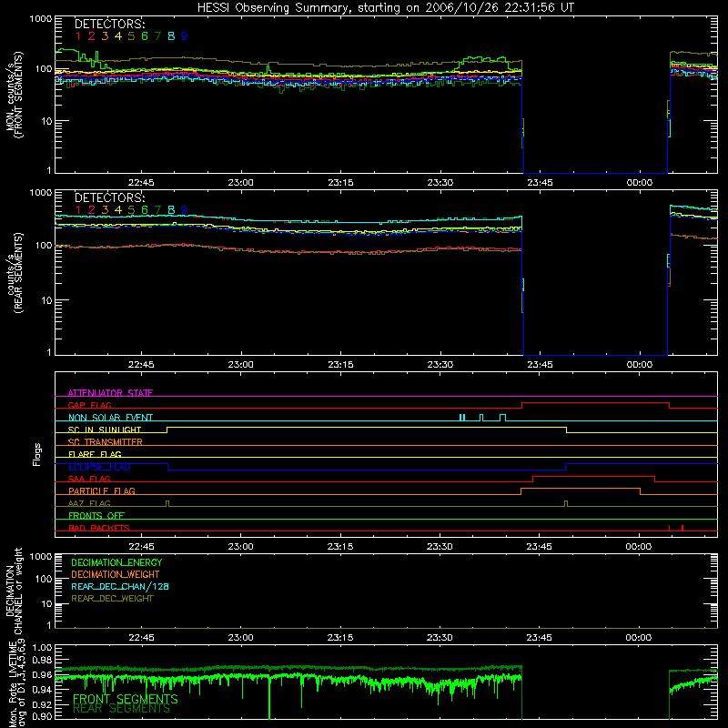
Task: Click the SC TRANSMITTER flag label
Action: pos(106,442)
